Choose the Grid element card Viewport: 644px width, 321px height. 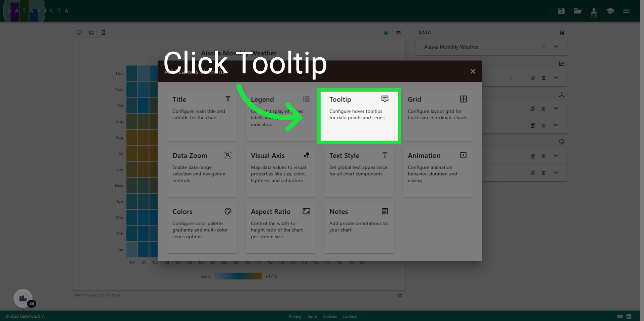[x=437, y=115]
